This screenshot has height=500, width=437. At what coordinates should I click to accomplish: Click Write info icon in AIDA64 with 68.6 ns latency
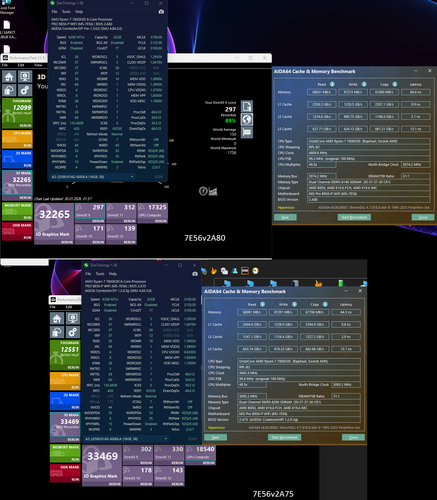coord(364,84)
